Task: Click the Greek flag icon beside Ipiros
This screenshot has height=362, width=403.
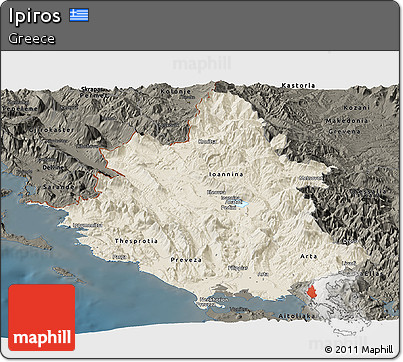Action: (79, 15)
